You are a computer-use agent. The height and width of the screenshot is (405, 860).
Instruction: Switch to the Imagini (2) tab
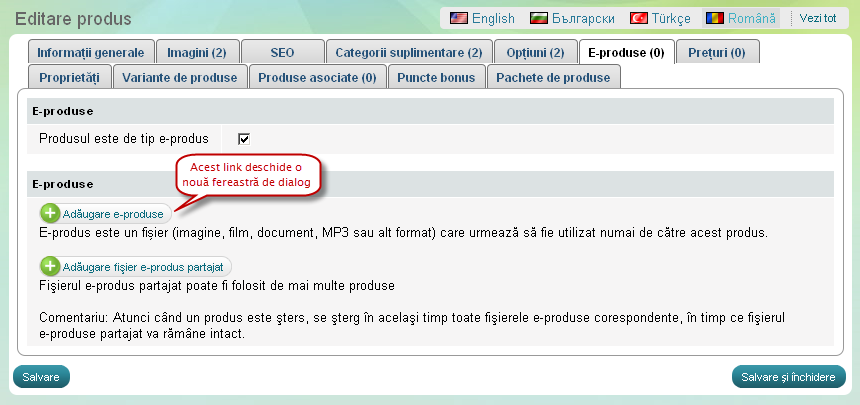point(196,52)
